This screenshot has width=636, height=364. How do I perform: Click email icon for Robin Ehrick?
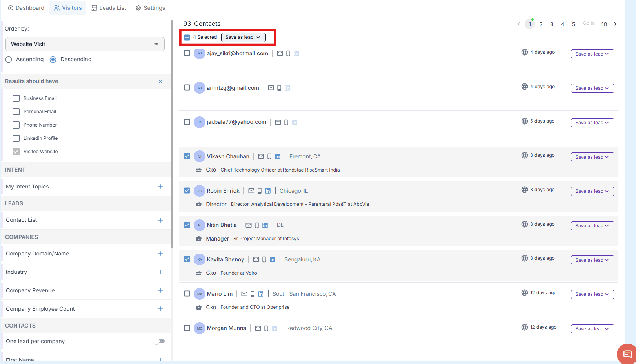click(251, 191)
